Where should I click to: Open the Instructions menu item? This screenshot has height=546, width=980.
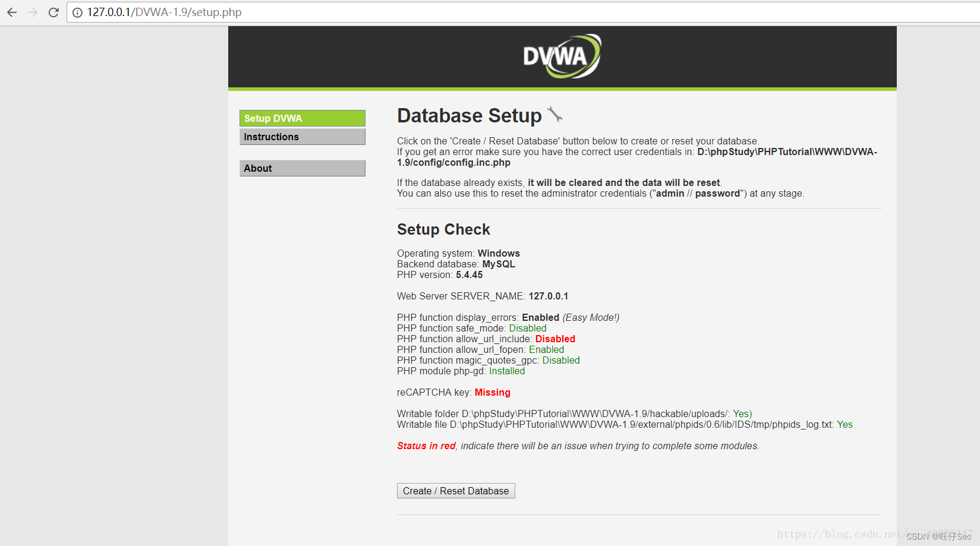point(302,137)
